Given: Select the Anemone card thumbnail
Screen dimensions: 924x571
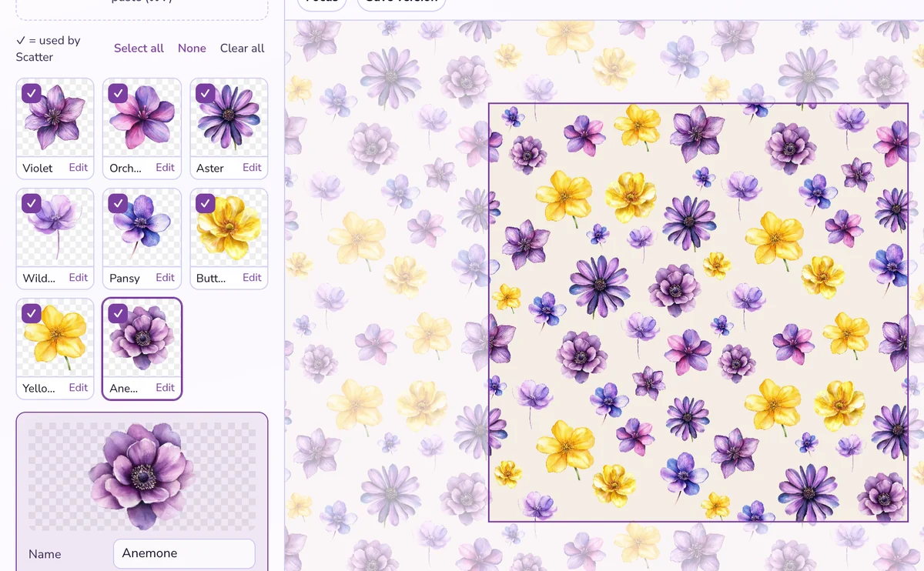Looking at the screenshot, I should pos(142,338).
